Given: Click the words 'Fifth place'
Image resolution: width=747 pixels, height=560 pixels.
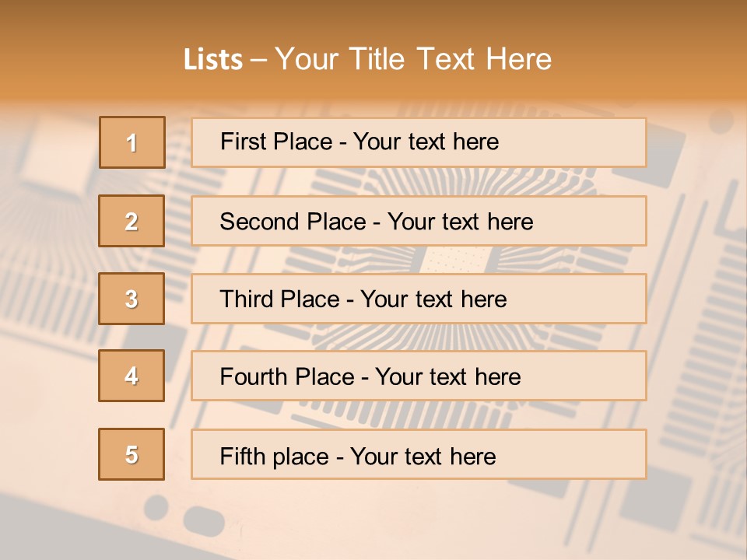Looking at the screenshot, I should (x=274, y=456).
